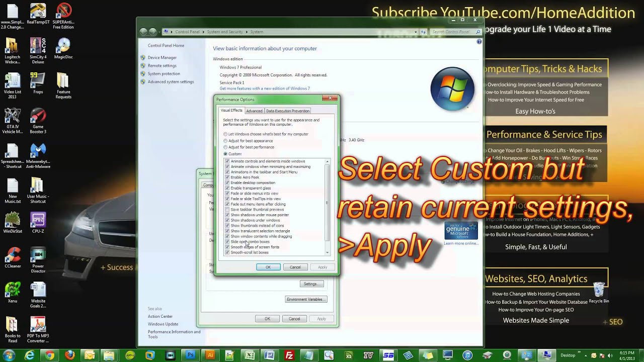Launch Google Chrome from the taskbar
This screenshot has width=644, height=362.
(49, 355)
